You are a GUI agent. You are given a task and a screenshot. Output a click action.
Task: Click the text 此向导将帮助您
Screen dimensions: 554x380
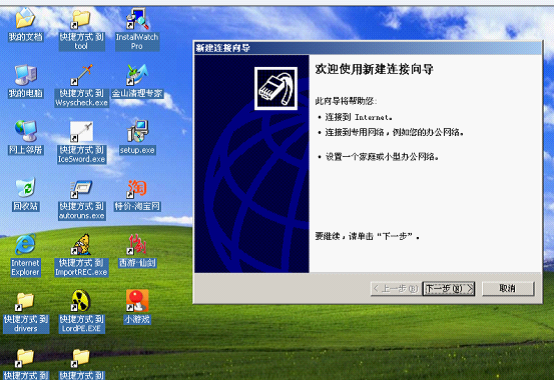pyautogui.click(x=346, y=101)
